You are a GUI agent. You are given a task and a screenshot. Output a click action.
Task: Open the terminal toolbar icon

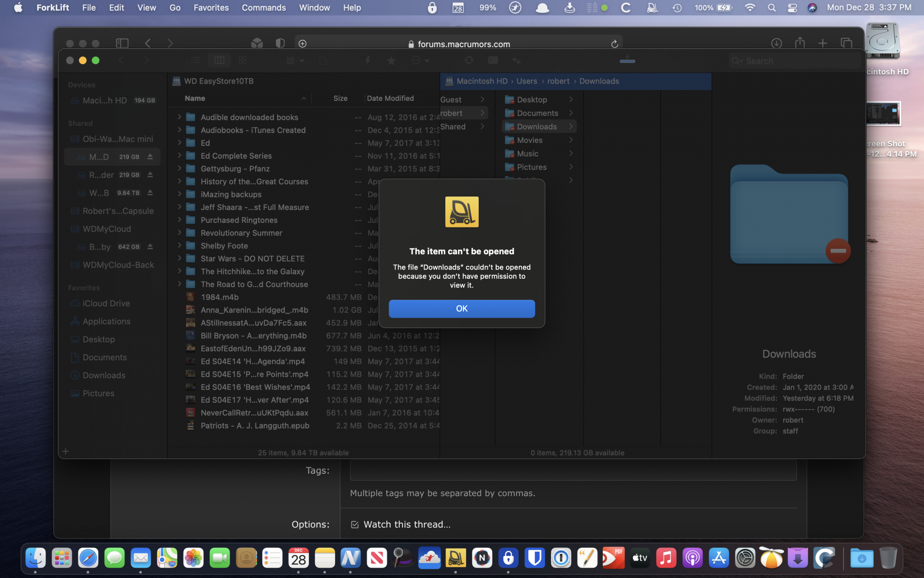pos(493,61)
